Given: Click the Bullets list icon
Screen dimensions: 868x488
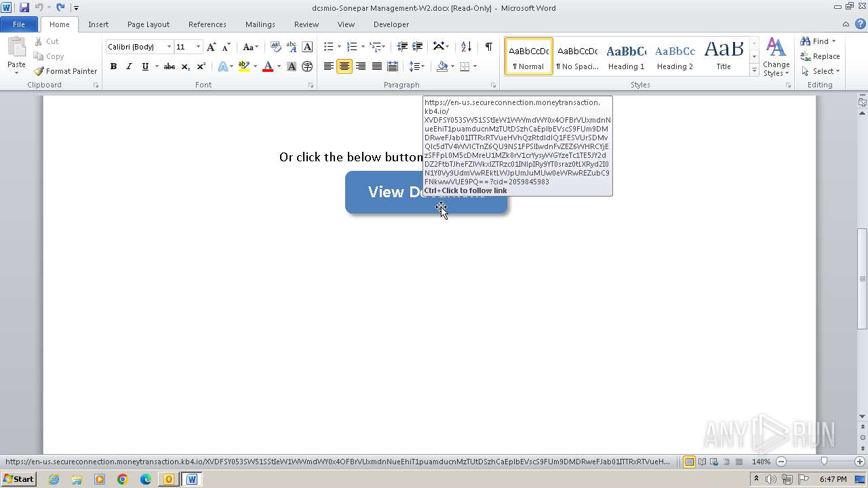Looking at the screenshot, I should click(x=329, y=47).
